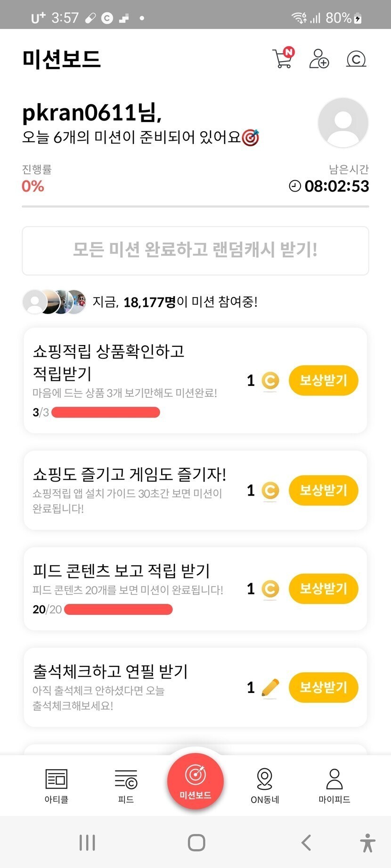Claim reward for 쇼핑적립 상품확인하고 적립받기
Screen dimensions: 391x868
(323, 380)
